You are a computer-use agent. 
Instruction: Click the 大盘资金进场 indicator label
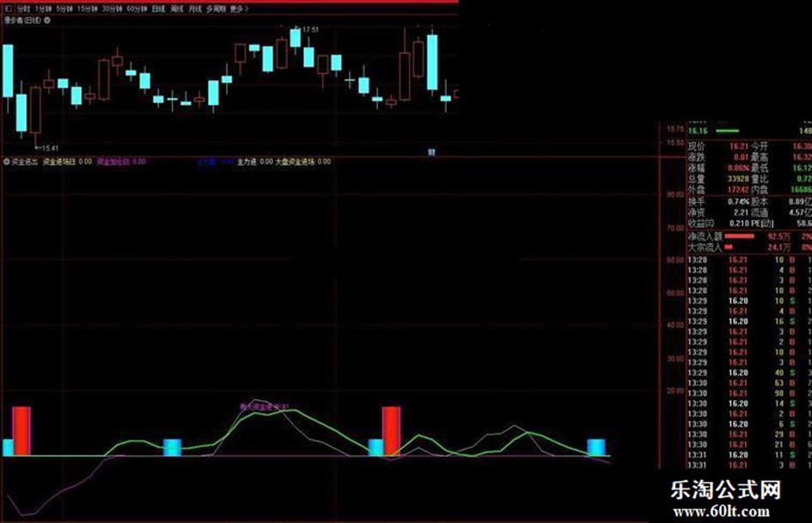(296, 161)
